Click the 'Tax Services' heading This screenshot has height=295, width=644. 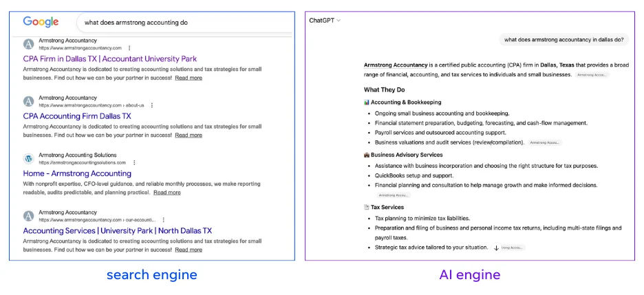pyautogui.click(x=387, y=207)
